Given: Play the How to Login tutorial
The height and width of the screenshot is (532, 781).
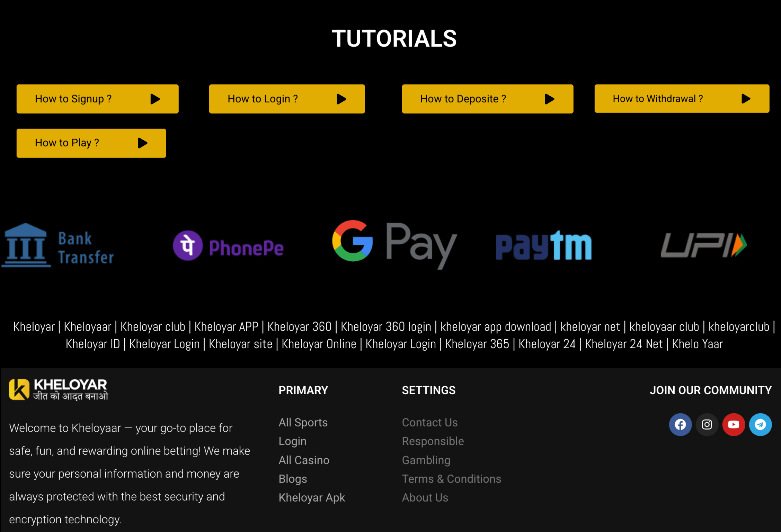Looking at the screenshot, I should 286,99.
